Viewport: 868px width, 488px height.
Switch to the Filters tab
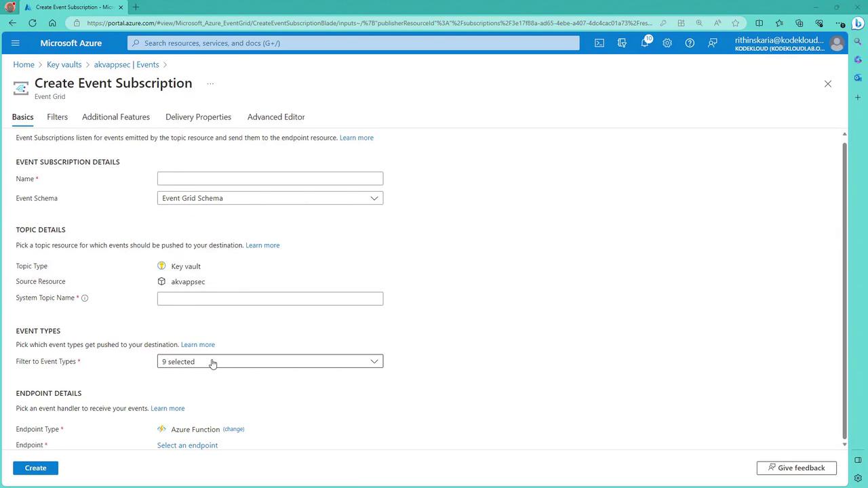point(58,117)
